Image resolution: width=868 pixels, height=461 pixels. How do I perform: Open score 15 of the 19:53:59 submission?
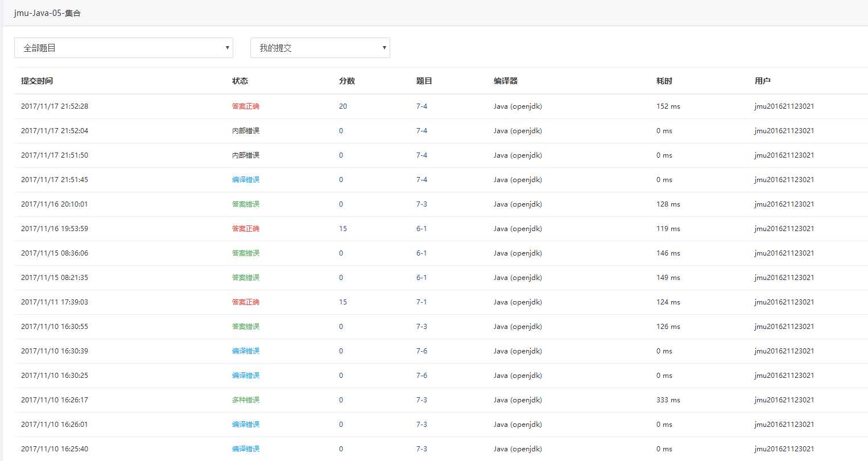point(343,229)
